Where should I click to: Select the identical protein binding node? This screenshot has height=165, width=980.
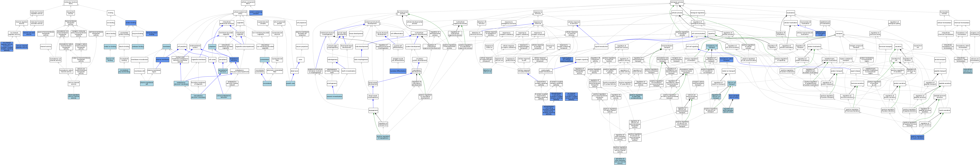152,34
